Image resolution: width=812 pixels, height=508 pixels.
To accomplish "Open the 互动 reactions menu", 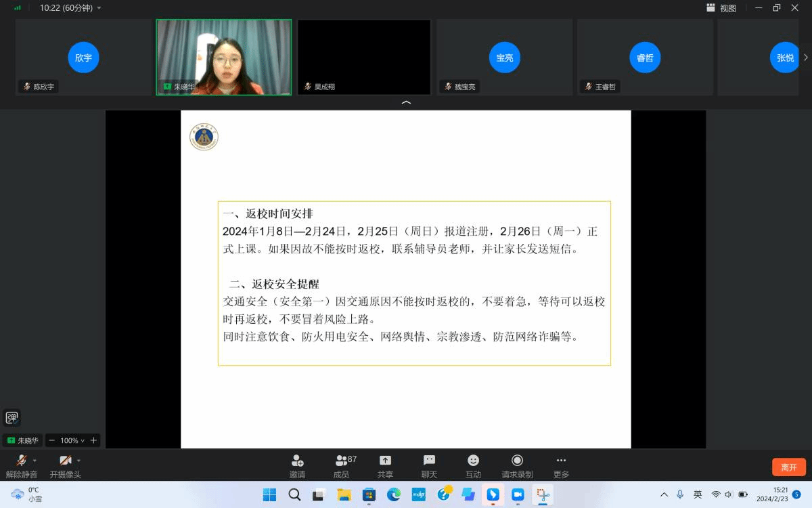I will tap(473, 466).
